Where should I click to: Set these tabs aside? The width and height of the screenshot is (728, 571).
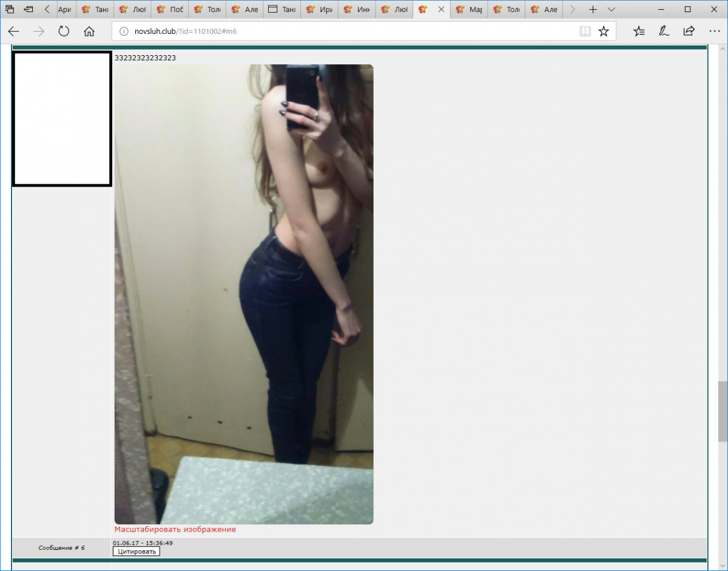(x=29, y=10)
